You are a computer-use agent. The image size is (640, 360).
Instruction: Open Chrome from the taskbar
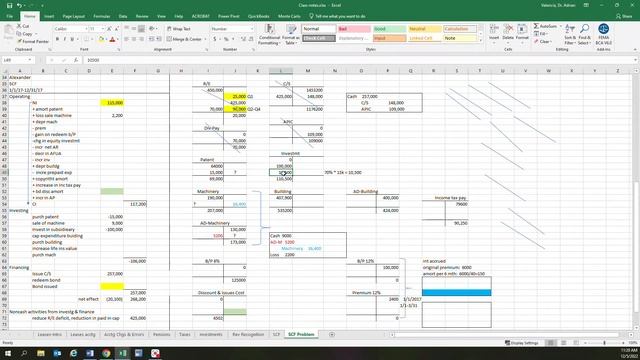point(106,353)
